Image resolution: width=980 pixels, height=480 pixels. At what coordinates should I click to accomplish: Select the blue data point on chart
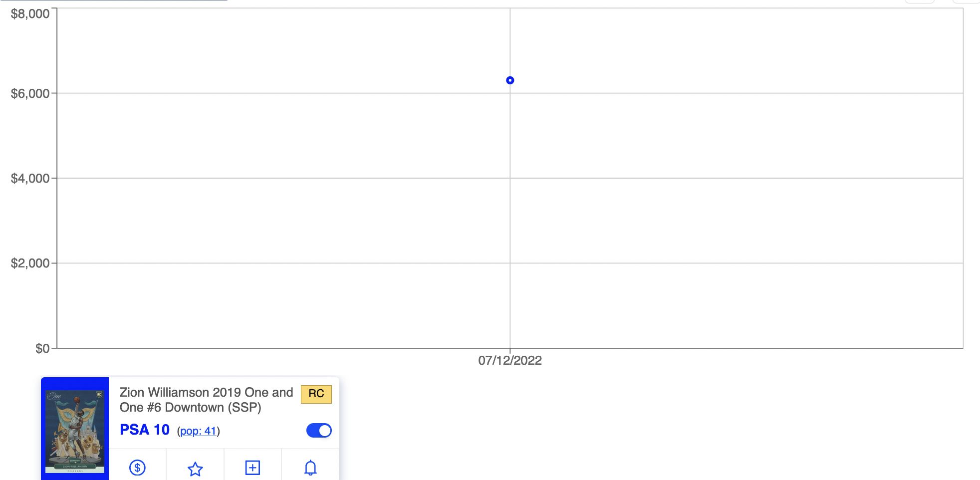pyautogui.click(x=510, y=80)
